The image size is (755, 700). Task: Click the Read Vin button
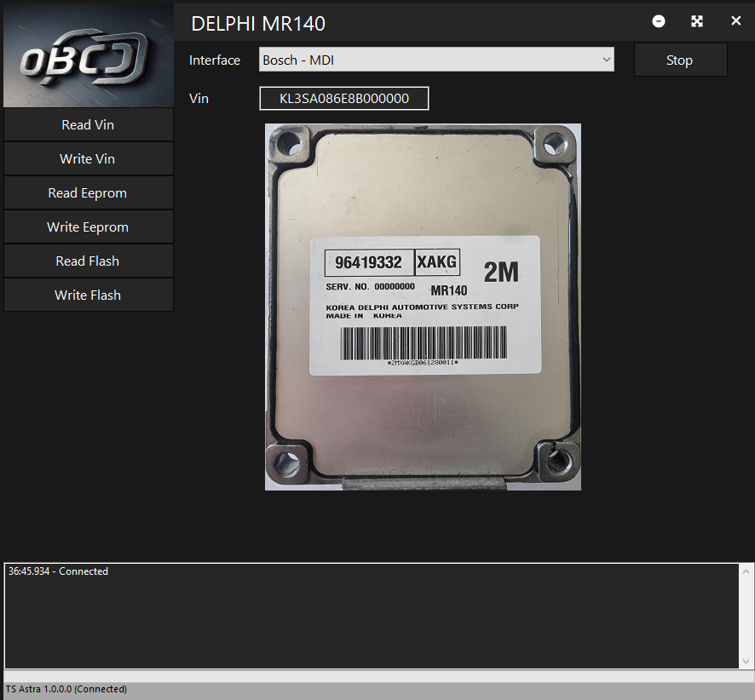(x=88, y=124)
